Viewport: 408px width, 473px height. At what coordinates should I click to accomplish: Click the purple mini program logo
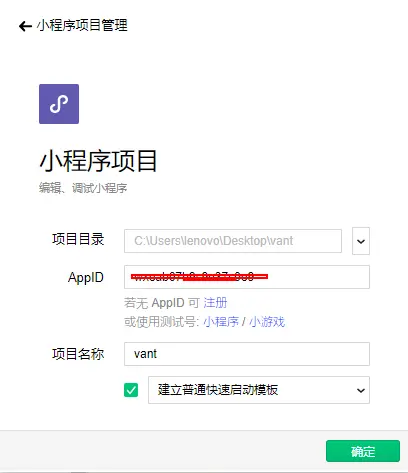click(59, 104)
